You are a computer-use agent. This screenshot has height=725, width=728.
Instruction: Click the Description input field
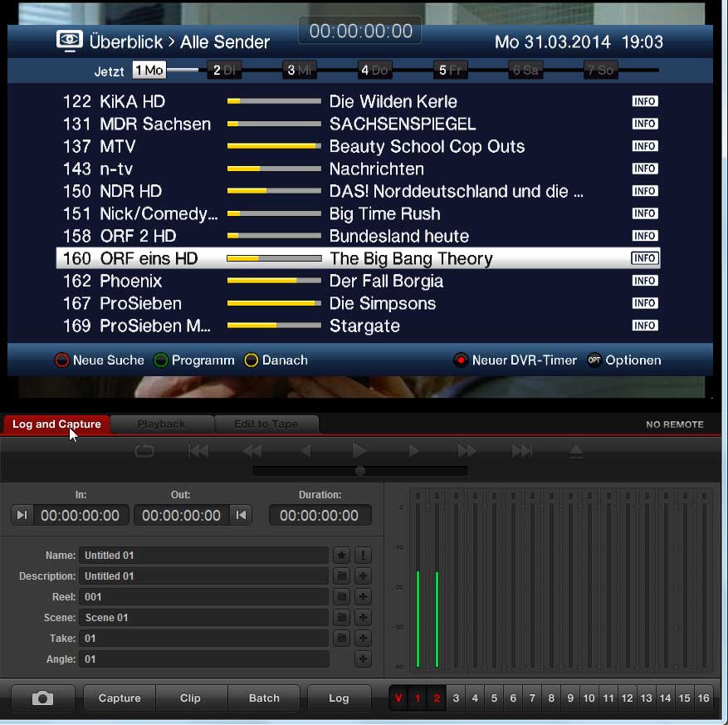(203, 576)
